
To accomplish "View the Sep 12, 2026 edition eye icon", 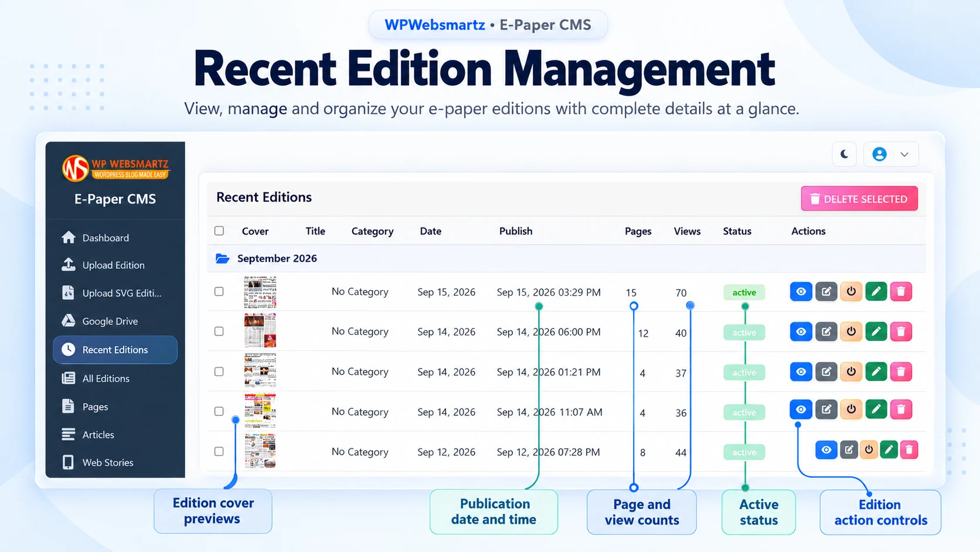I will pos(826,450).
